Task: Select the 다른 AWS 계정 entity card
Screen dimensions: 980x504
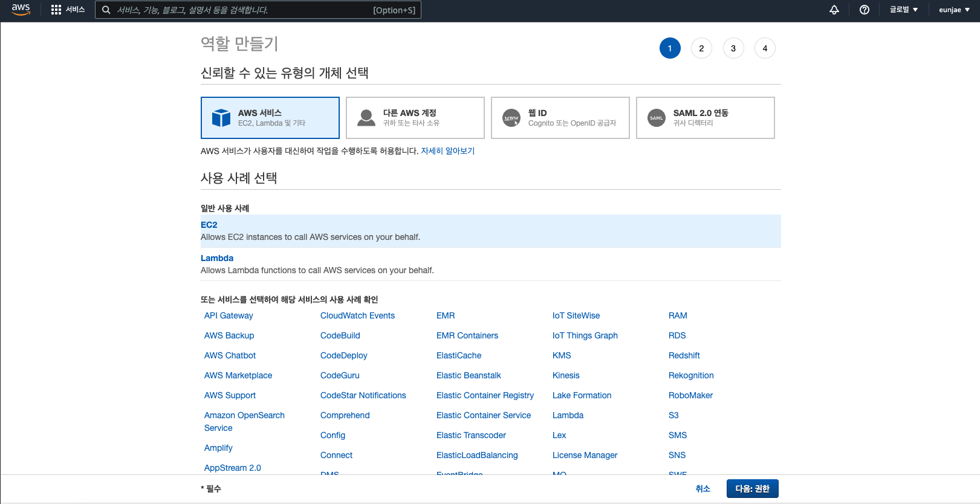Action: coord(415,118)
